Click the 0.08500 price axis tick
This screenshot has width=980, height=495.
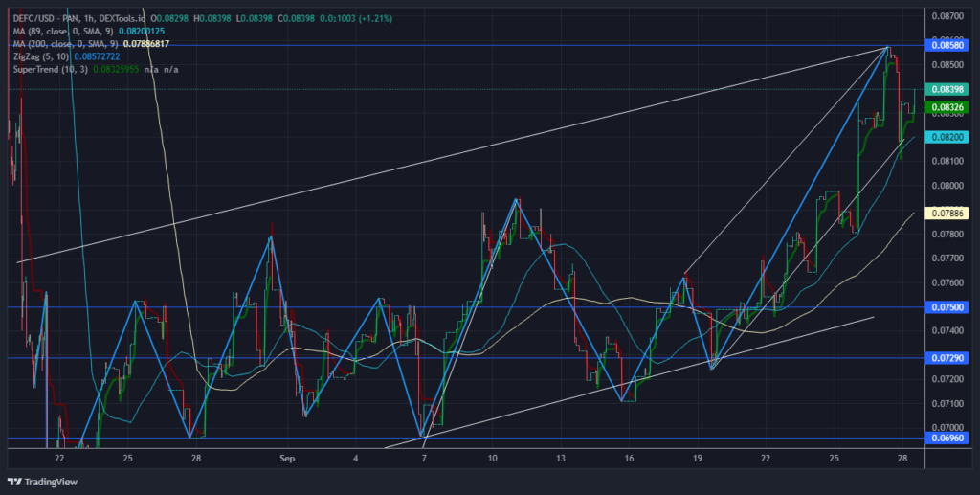pos(947,64)
